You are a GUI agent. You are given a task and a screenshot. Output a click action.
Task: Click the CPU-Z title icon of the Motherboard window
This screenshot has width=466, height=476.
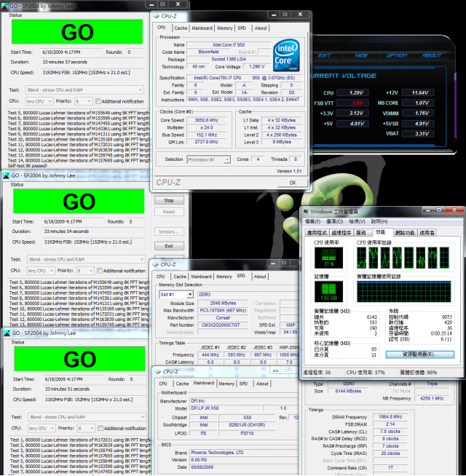tap(158, 372)
